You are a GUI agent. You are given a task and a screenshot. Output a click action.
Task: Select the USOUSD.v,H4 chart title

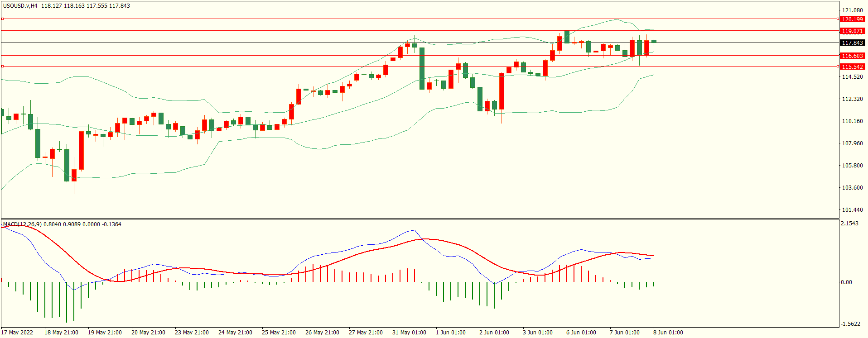tap(20, 6)
